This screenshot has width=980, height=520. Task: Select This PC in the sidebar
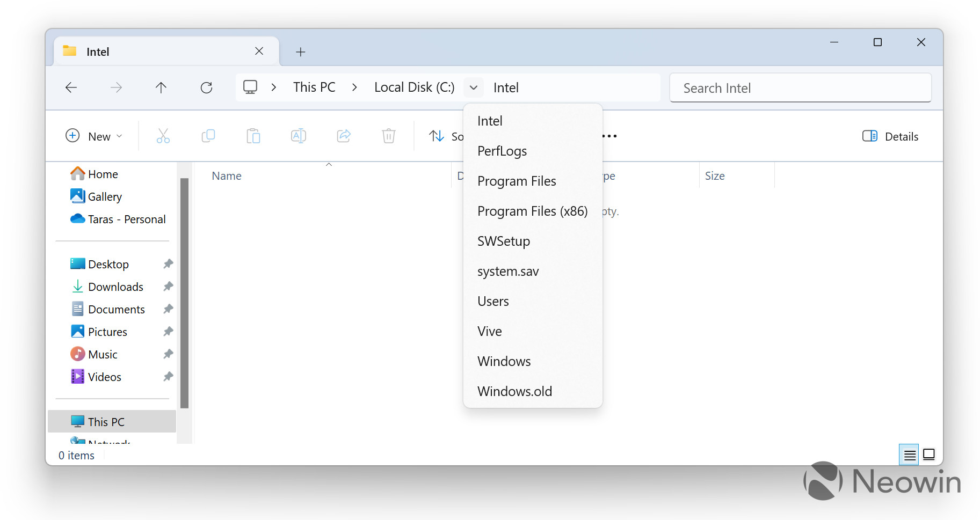106,421
